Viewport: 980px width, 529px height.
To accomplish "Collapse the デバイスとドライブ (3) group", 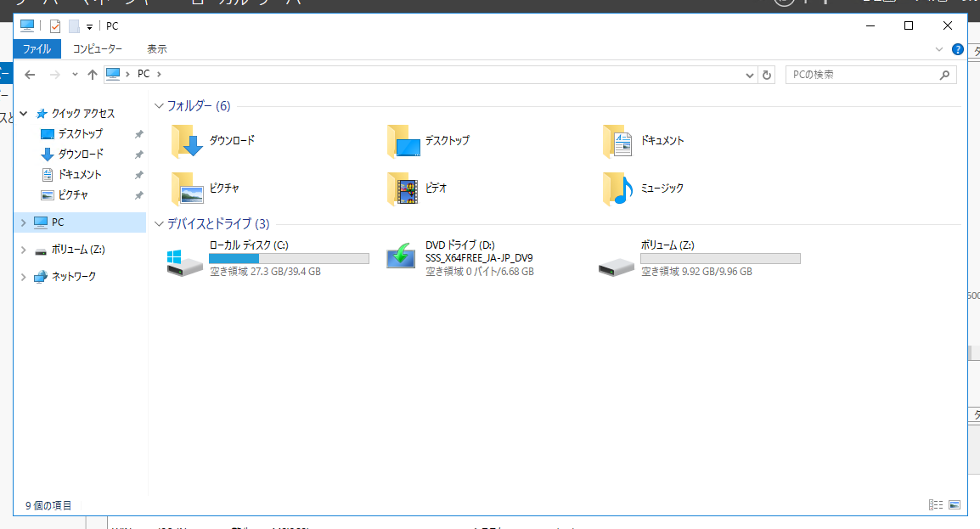I will tap(159, 223).
